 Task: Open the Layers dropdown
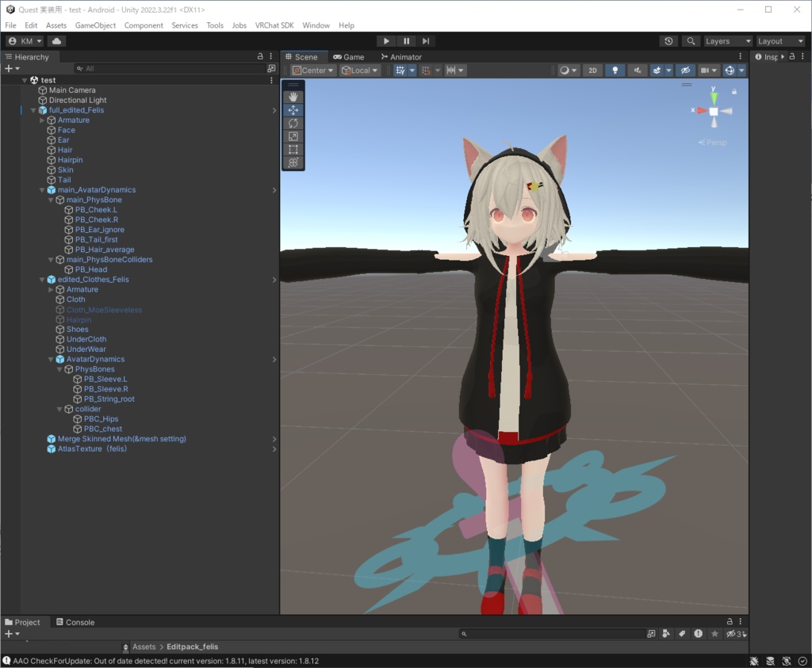[x=728, y=41]
